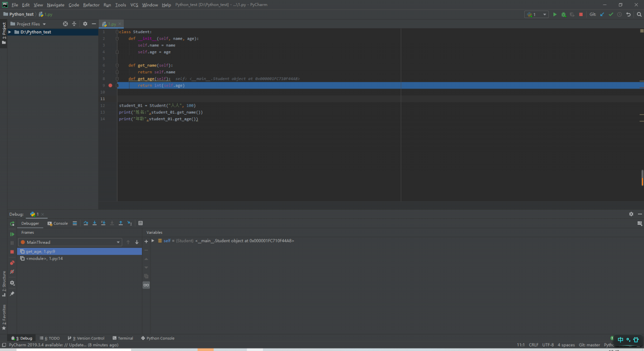
Task: Open Search Everywhere magnifier
Action: [x=639, y=15]
